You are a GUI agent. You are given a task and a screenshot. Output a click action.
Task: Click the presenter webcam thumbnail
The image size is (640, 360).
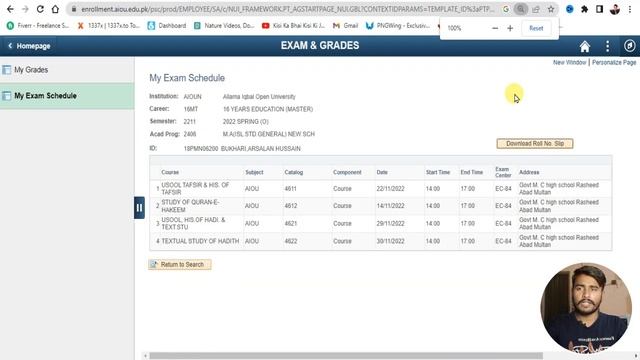coord(586,308)
